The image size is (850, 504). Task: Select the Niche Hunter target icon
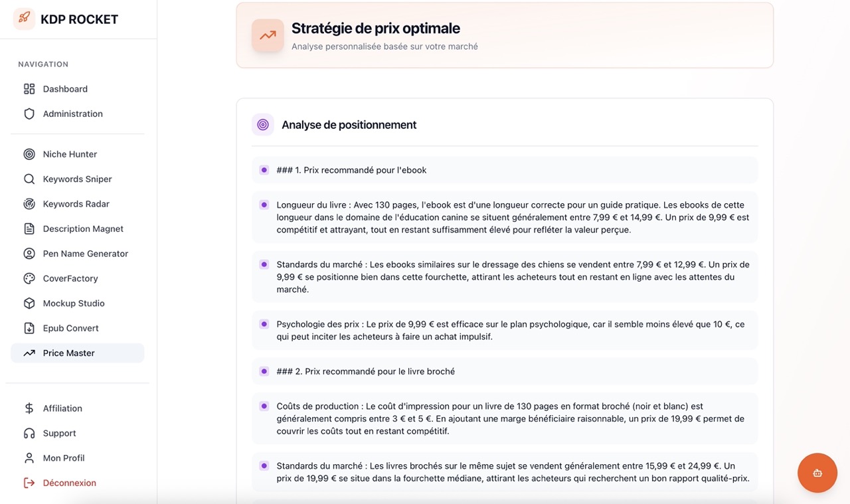(29, 154)
